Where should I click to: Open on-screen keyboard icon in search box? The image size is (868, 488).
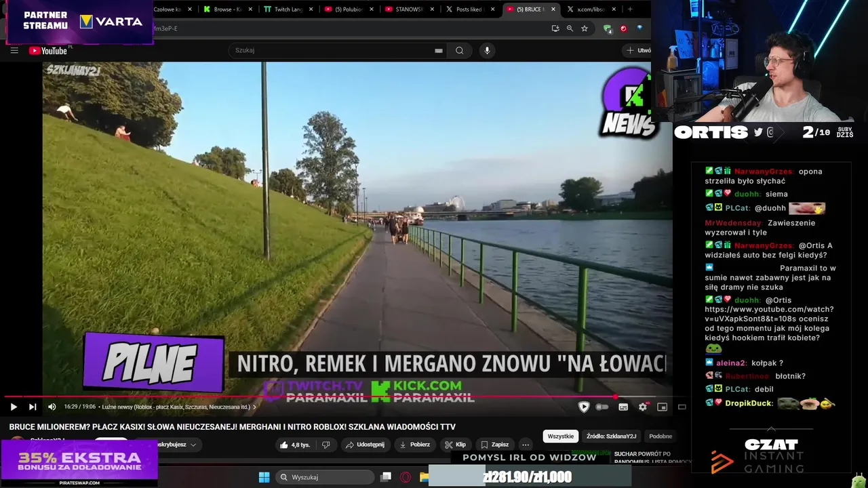click(438, 50)
